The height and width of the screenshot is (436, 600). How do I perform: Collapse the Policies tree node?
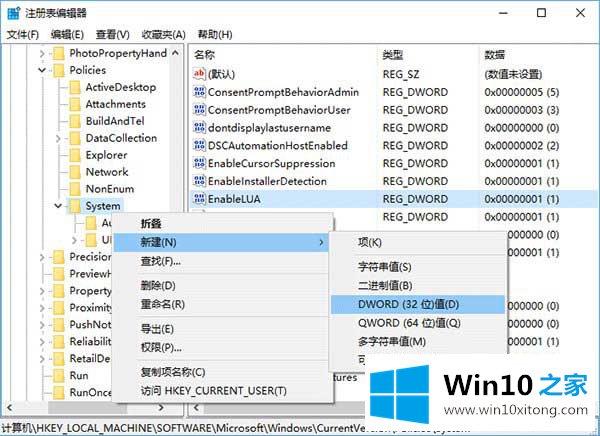click(42, 70)
